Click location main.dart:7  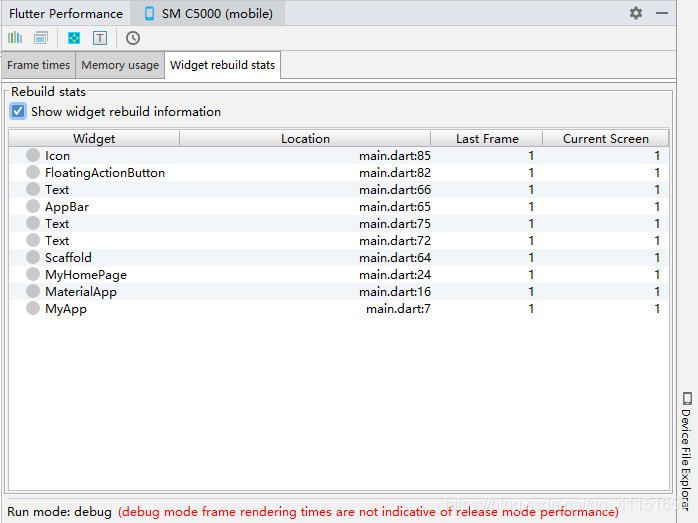(398, 308)
